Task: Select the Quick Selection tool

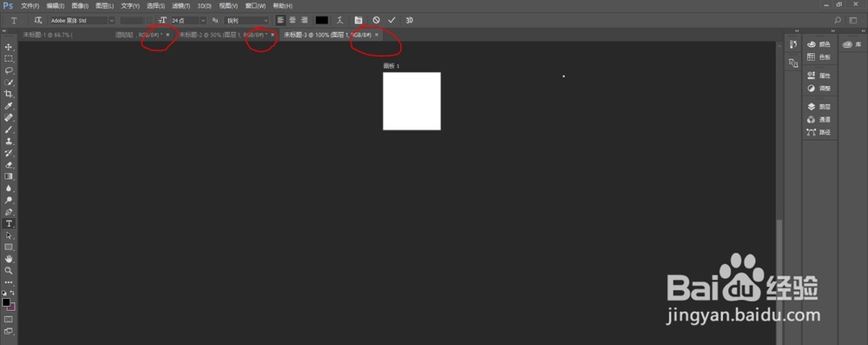Action: click(9, 82)
